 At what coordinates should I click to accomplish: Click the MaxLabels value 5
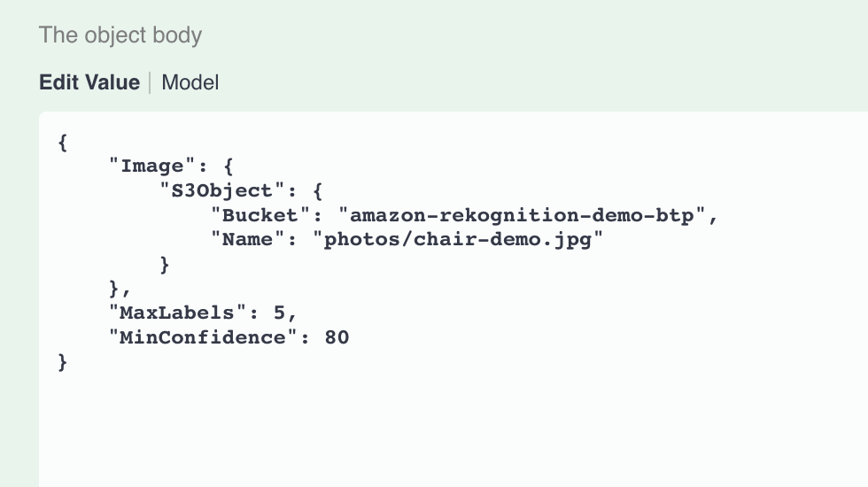279,313
